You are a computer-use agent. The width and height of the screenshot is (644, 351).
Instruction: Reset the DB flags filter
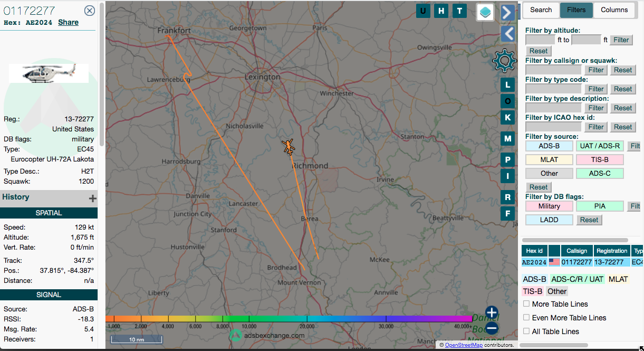pyautogui.click(x=589, y=220)
